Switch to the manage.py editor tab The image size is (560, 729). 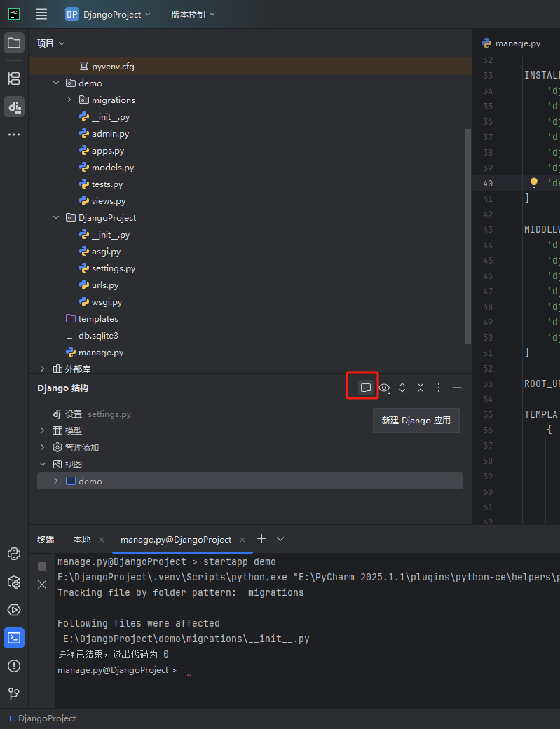pyautogui.click(x=511, y=43)
